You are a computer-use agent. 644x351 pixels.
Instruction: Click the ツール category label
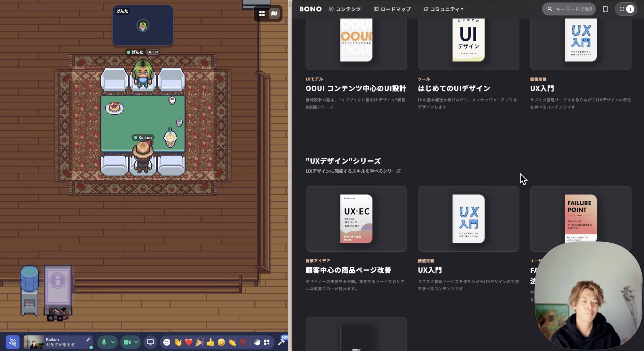tap(424, 79)
